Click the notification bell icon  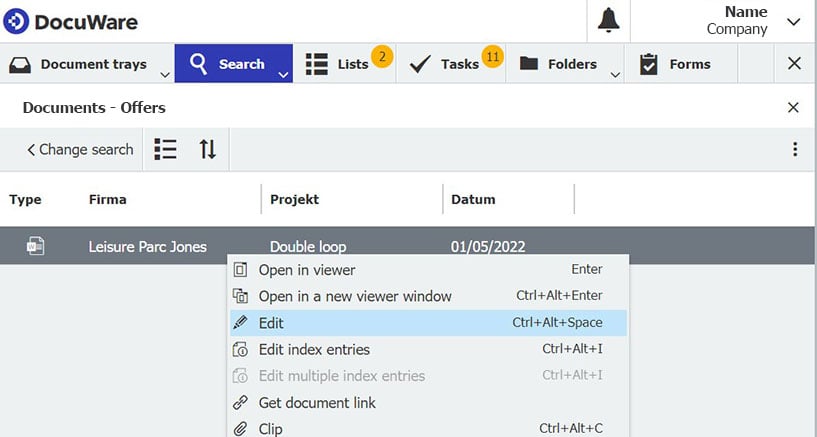coord(608,21)
